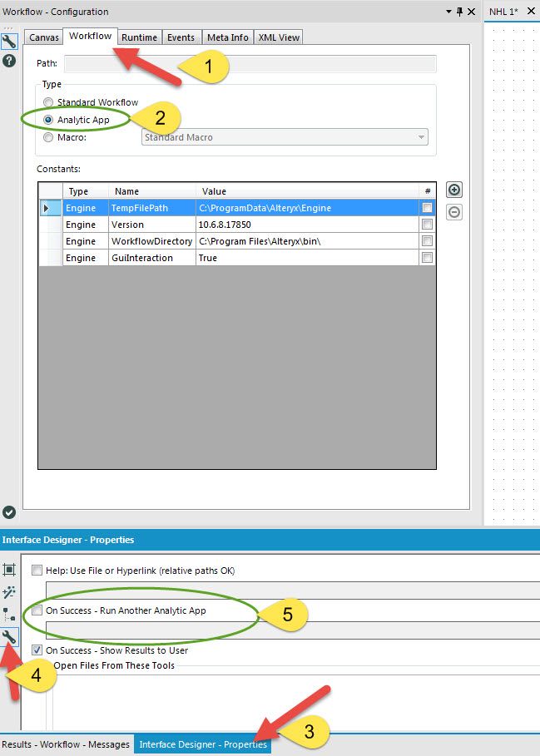540x756 pixels.
Task: Toggle the checkbox in the TempFilePath row
Action: (427, 208)
